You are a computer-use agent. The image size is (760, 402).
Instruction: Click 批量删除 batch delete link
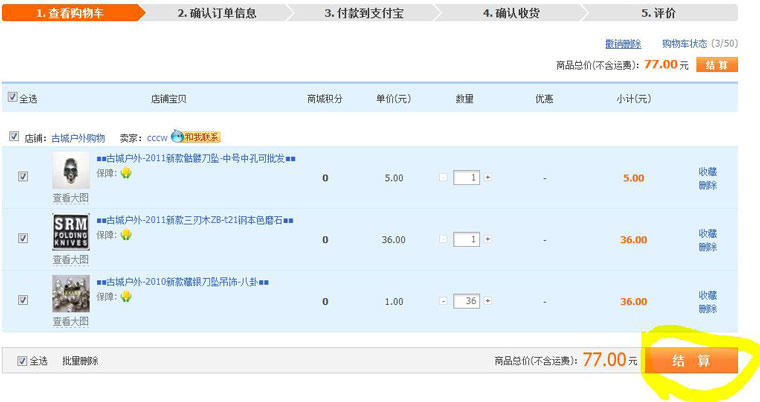pyautogui.click(x=80, y=360)
